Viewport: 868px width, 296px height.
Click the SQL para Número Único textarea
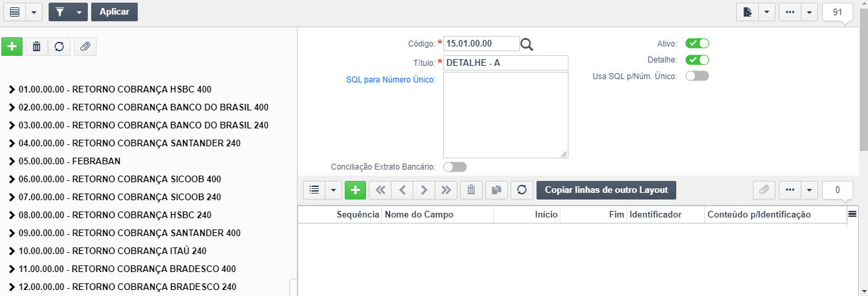506,115
